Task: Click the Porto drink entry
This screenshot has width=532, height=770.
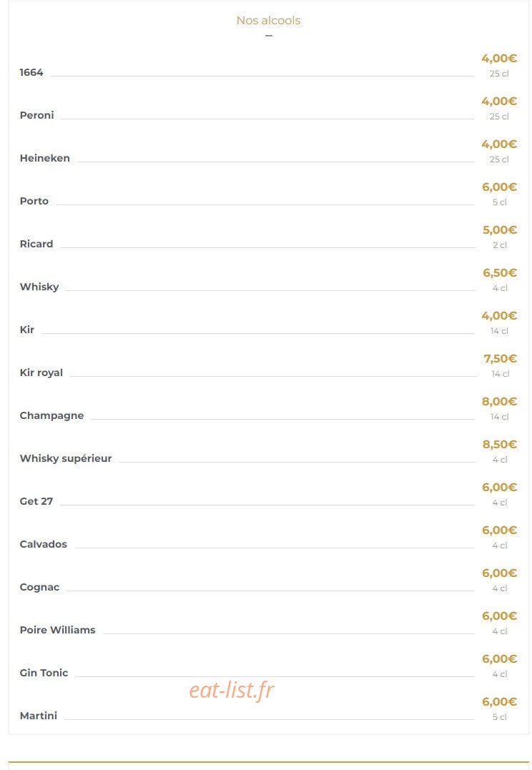Action: (x=34, y=201)
